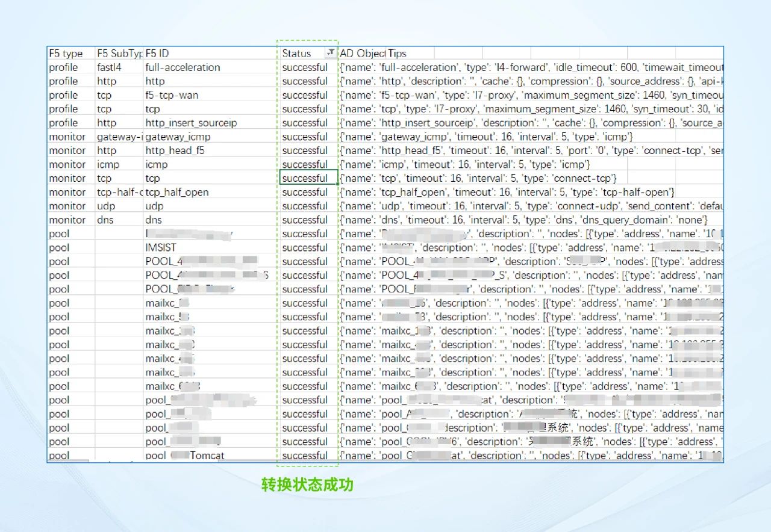771x532 pixels.
Task: Select the AD Object cell naming 'http_head_f5'
Action: point(531,150)
